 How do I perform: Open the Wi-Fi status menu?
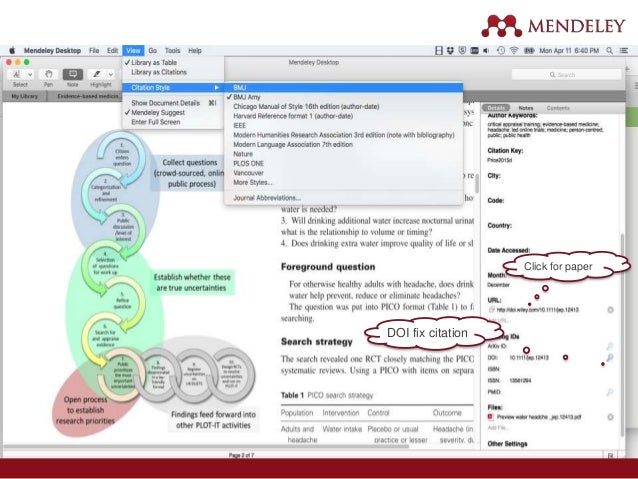pos(514,50)
